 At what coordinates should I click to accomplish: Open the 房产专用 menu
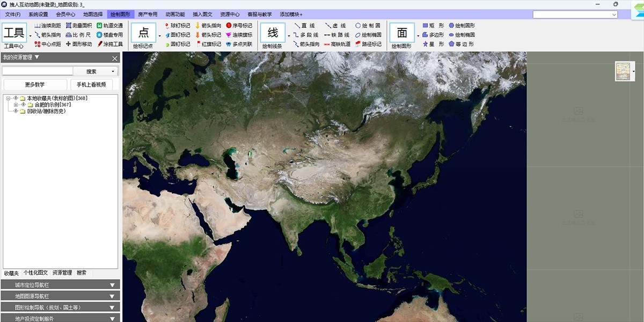pyautogui.click(x=147, y=14)
